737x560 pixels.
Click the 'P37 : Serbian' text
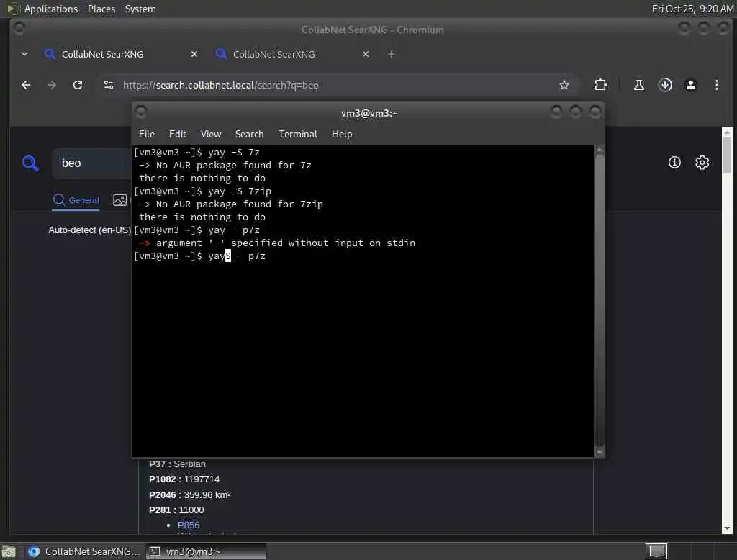[x=177, y=464]
